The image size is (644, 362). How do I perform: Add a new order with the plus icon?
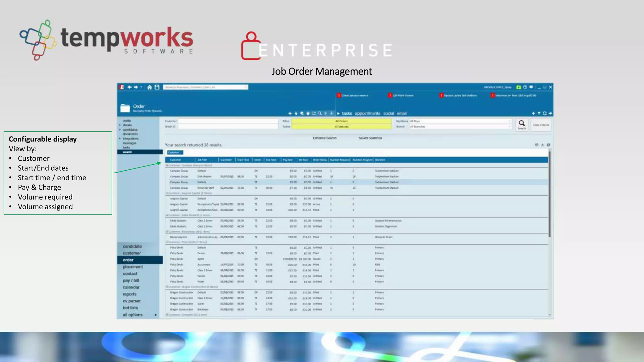pos(290,113)
